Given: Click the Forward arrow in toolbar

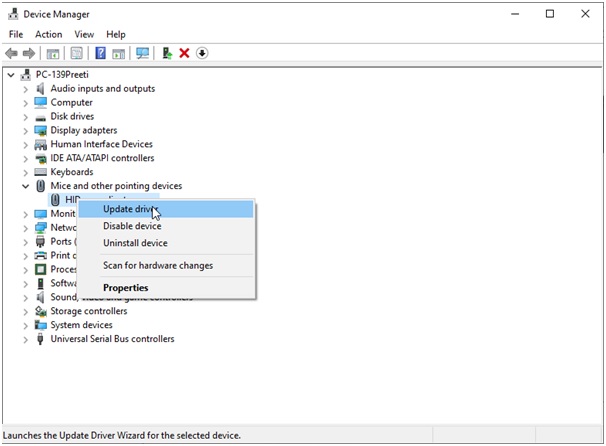Looking at the screenshot, I should 28,53.
